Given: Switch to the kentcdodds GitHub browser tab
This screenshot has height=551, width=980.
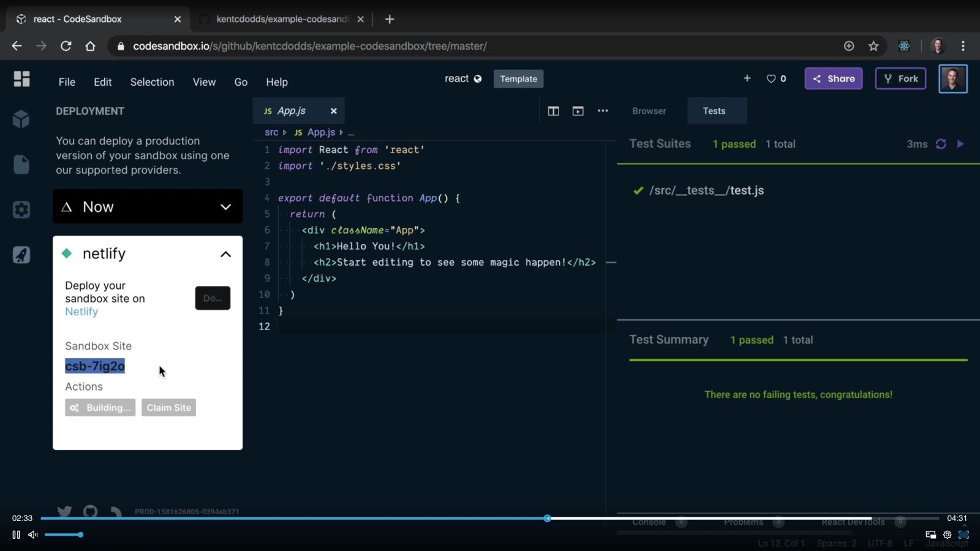Looking at the screenshot, I should pos(282,19).
